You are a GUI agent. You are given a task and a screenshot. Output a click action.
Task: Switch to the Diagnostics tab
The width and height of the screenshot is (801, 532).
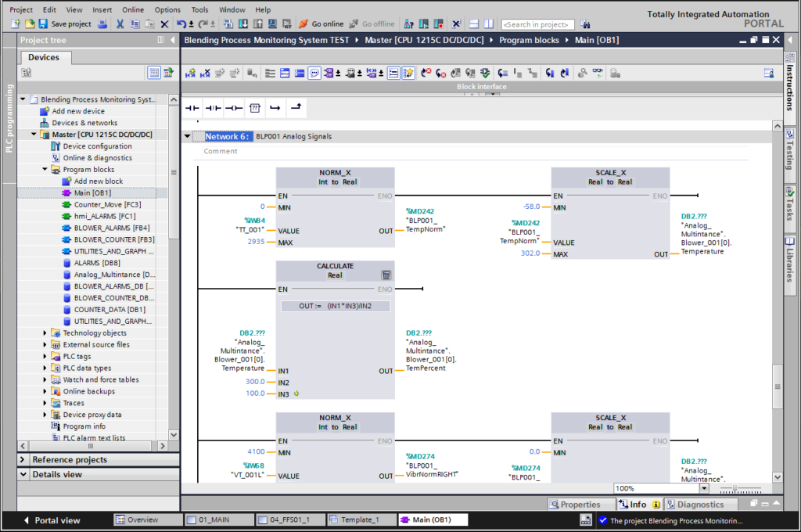[695, 505]
